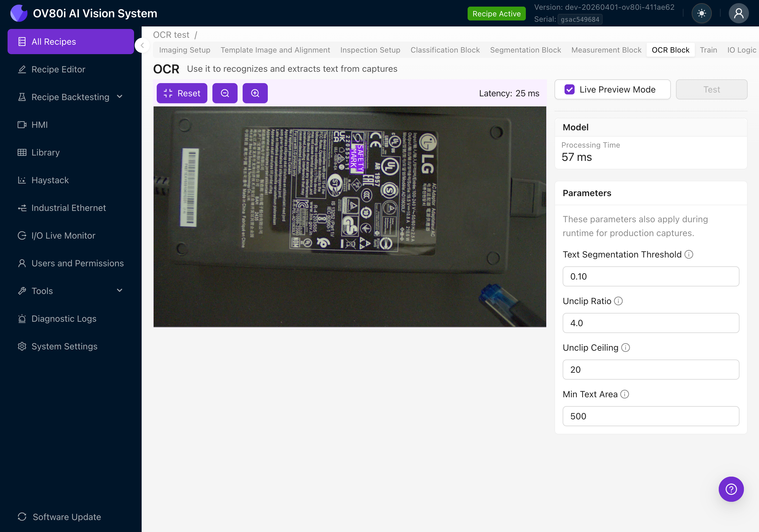Toggle the theme brightness icon in the header
This screenshot has width=759, height=532.
click(701, 13)
